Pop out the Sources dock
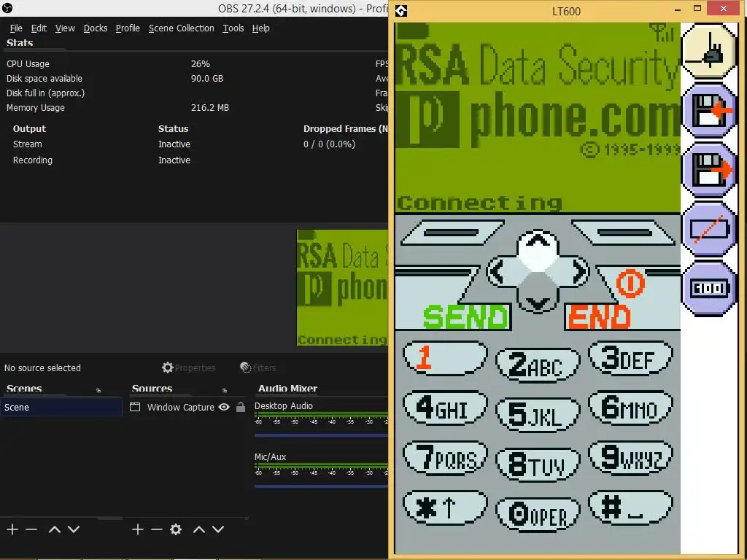The image size is (747, 560). coord(225,391)
